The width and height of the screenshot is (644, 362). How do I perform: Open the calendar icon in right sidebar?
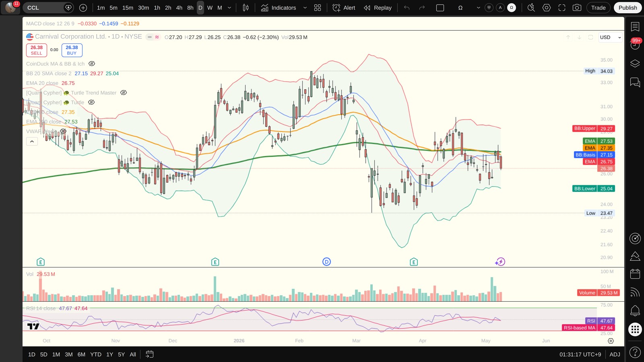pos(635,274)
